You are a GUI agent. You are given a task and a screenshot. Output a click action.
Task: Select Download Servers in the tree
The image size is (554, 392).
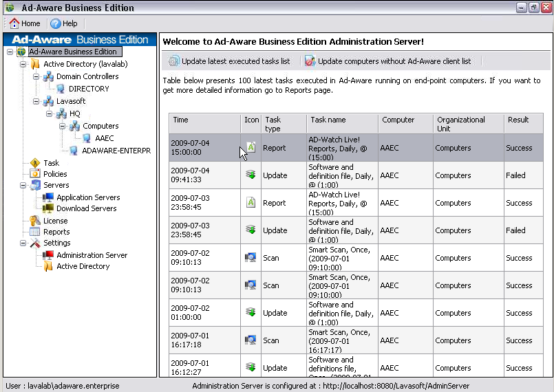[87, 208]
